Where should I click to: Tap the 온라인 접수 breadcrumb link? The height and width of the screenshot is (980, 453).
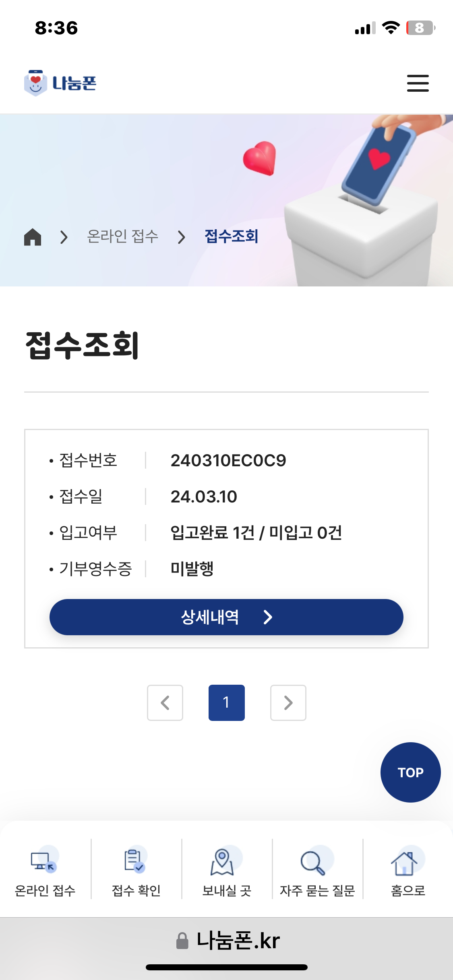123,237
